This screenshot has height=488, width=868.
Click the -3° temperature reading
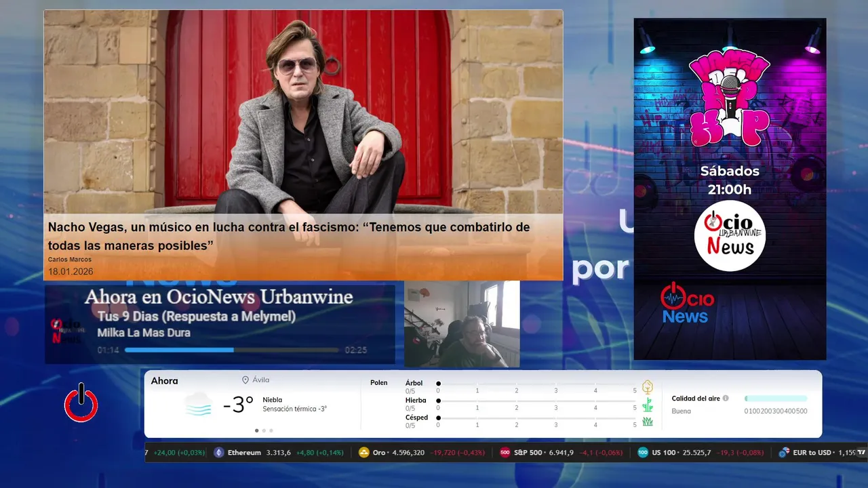238,405
